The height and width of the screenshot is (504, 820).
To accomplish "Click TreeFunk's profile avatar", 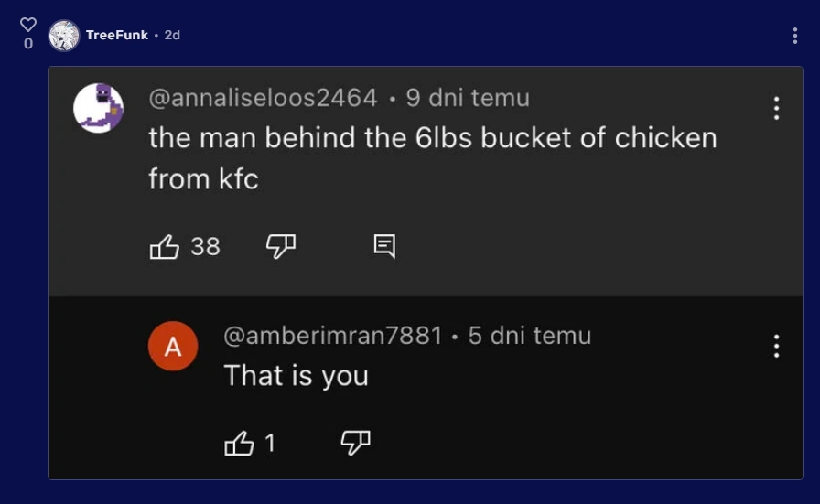I will coord(64,36).
